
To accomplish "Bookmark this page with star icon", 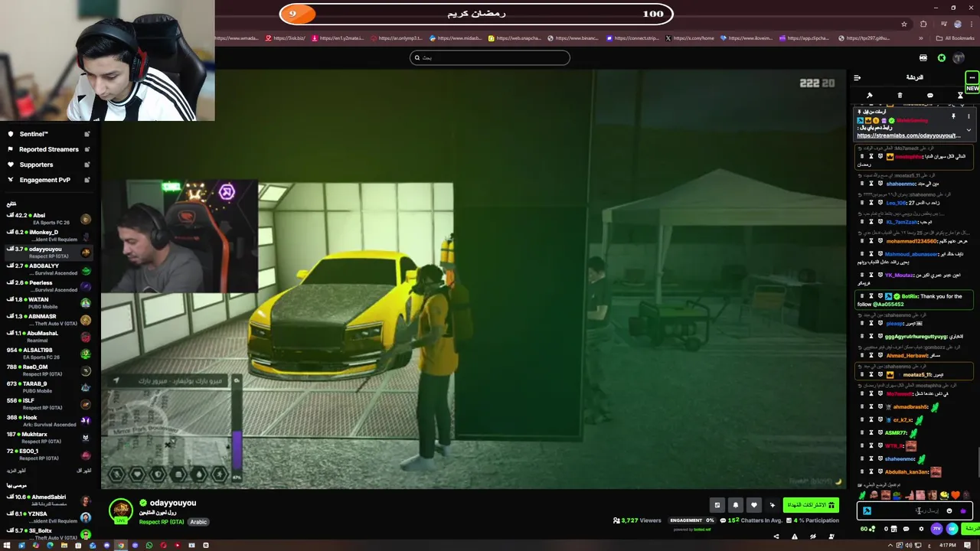I will [904, 24].
